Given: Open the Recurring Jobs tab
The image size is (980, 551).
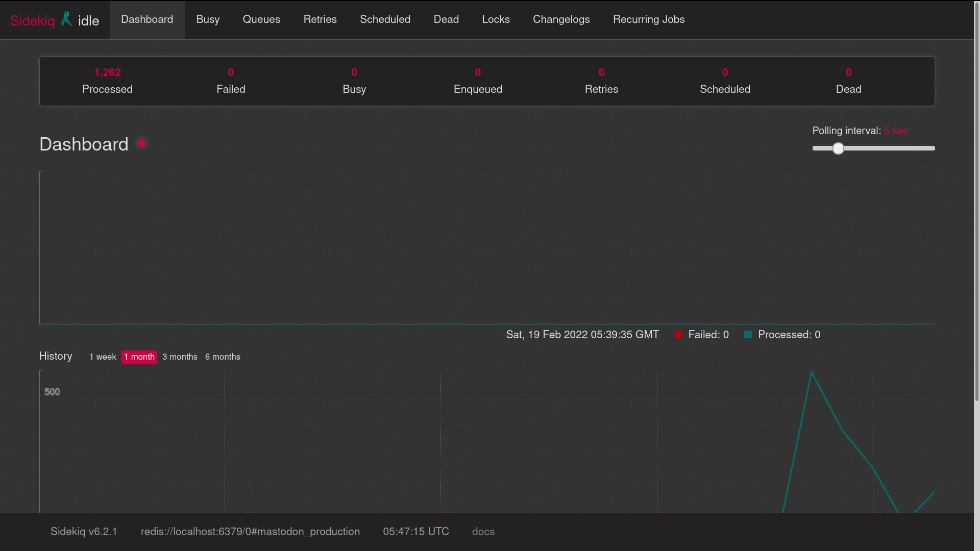Looking at the screenshot, I should pyautogui.click(x=649, y=19).
